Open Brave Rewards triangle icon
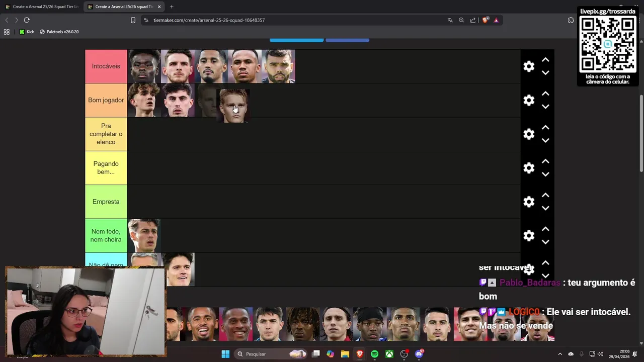 point(496,20)
